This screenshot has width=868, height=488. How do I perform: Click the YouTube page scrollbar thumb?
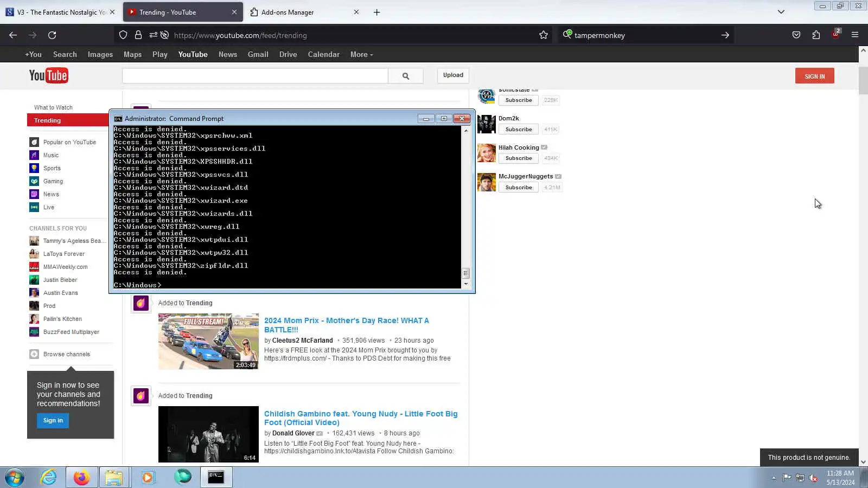coord(863,80)
